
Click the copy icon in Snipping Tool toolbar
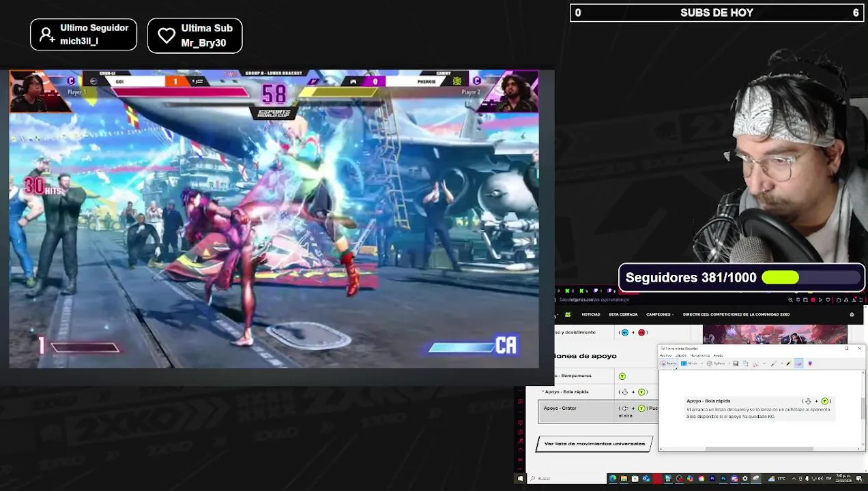(x=745, y=363)
